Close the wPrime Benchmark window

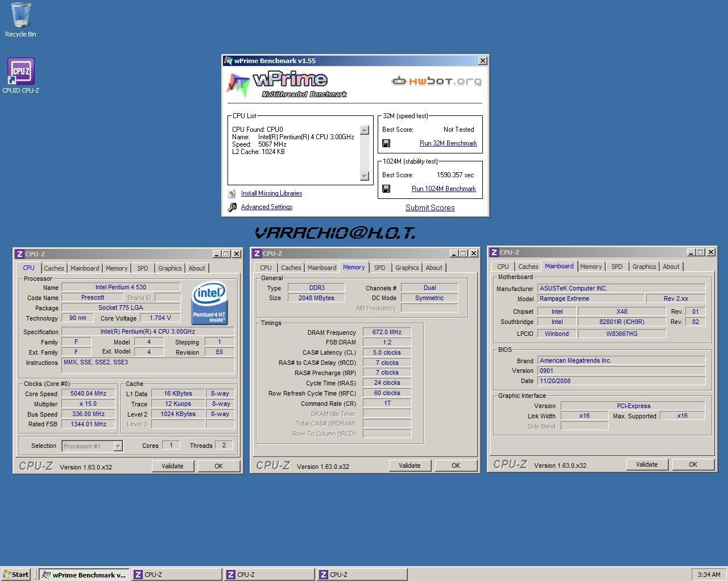click(483, 60)
